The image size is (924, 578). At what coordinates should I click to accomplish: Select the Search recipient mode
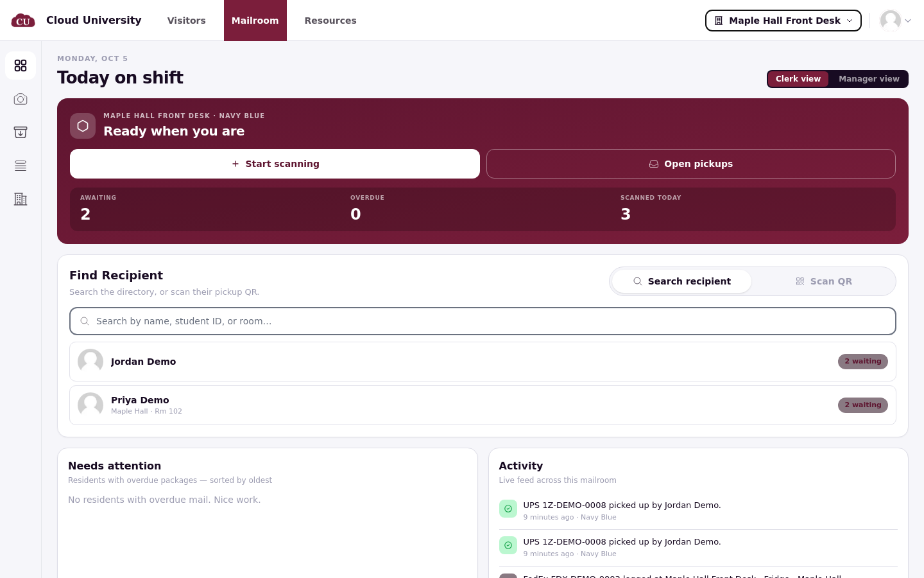[681, 281]
